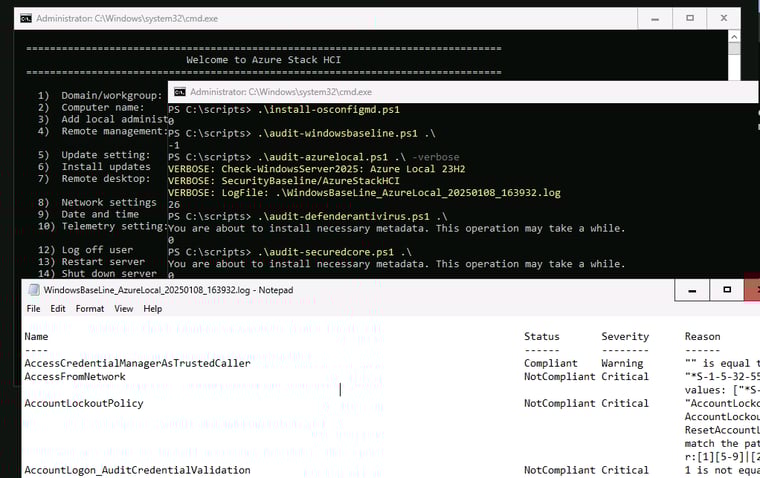The image size is (760, 478).
Task: Minimize the Notepad window
Action: tap(692, 290)
